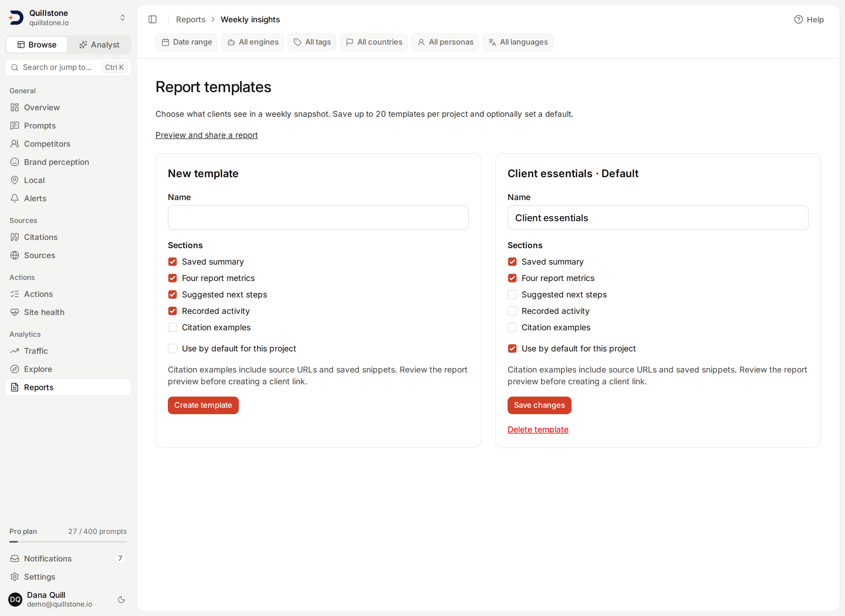Image resolution: width=845 pixels, height=616 pixels.
Task: Uncheck Four report metrics in New template
Action: (172, 278)
